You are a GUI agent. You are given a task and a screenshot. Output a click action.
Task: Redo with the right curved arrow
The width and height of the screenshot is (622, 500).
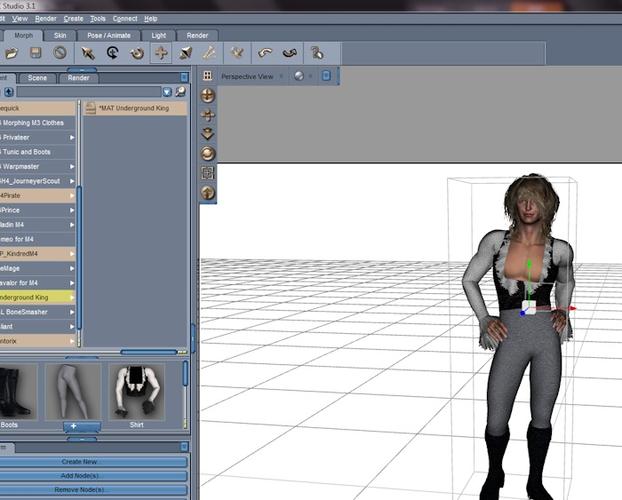(290, 53)
